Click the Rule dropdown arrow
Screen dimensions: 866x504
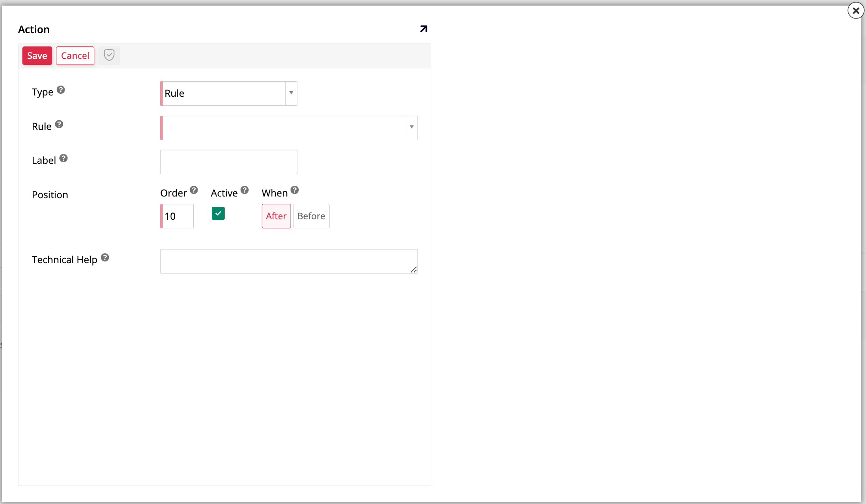tap(411, 128)
